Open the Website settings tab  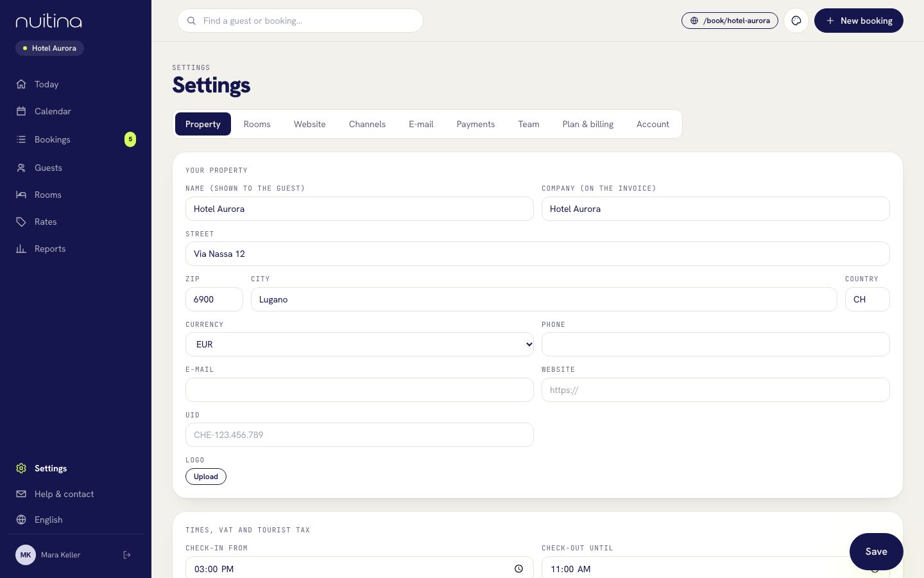click(x=309, y=124)
